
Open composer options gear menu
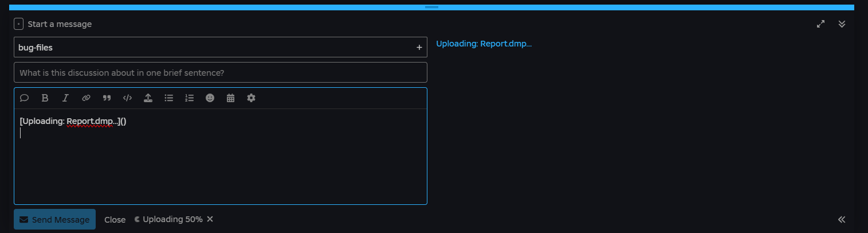point(251,98)
